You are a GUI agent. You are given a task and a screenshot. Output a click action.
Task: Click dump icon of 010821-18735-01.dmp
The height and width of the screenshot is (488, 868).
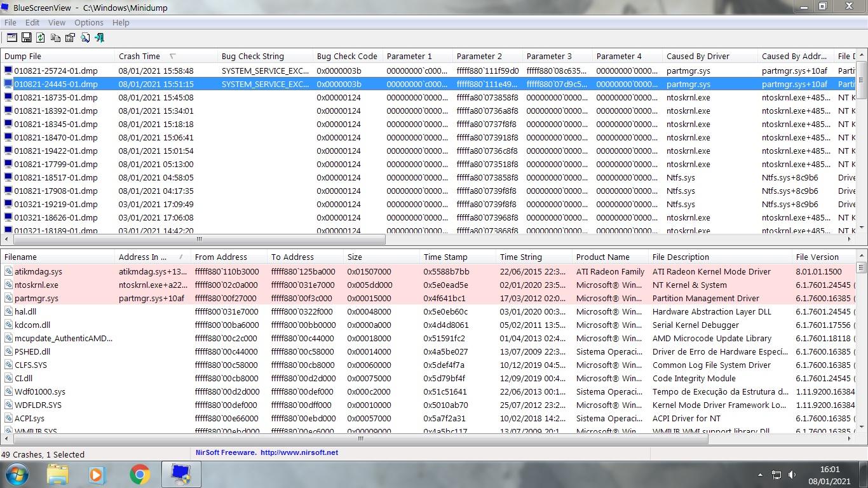[8, 97]
